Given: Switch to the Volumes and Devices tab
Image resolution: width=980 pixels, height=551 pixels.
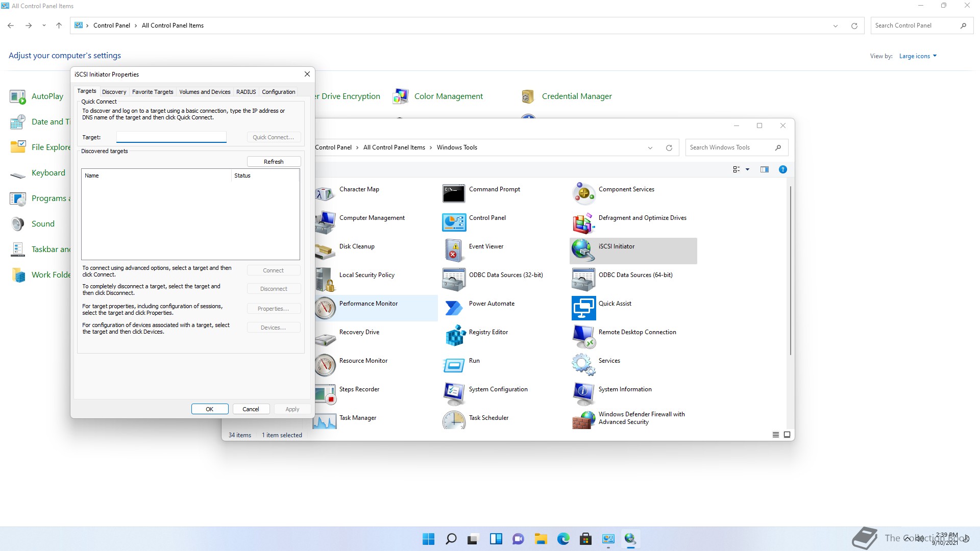Looking at the screenshot, I should point(205,92).
